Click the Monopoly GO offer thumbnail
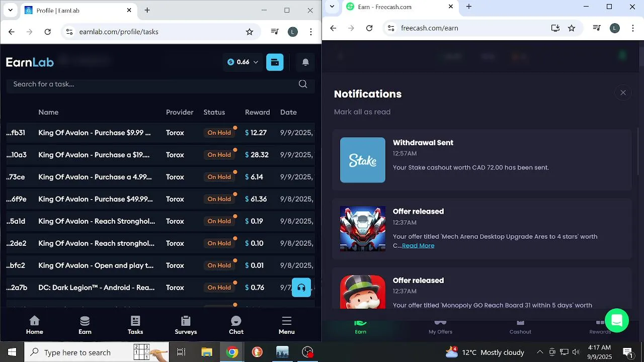 click(x=363, y=292)
